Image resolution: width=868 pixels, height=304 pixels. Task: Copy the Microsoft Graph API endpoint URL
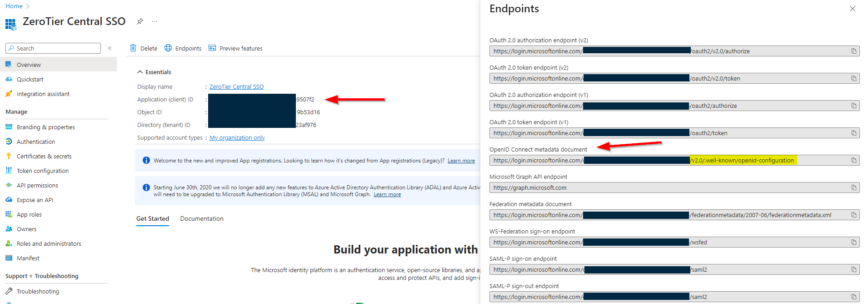[x=854, y=187]
